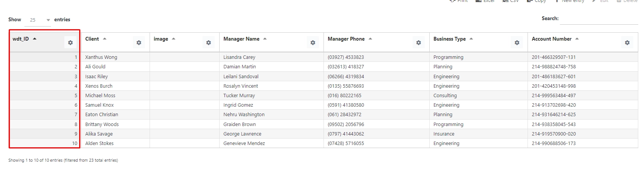The width and height of the screenshot is (644, 175).
Task: Click the CSV export button
Action: (511, 1)
